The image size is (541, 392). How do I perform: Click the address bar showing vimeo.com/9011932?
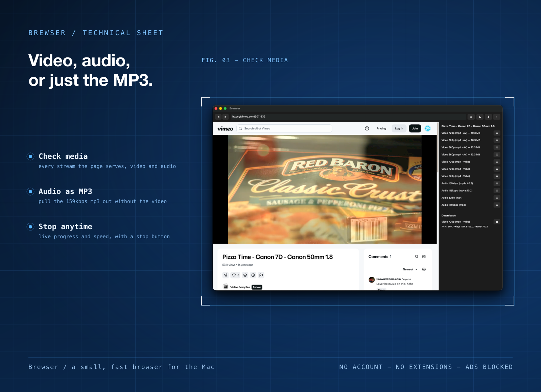coord(348,117)
